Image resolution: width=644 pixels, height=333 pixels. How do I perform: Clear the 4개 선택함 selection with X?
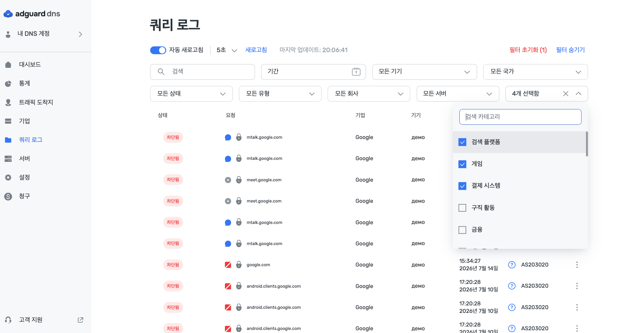coord(566,94)
